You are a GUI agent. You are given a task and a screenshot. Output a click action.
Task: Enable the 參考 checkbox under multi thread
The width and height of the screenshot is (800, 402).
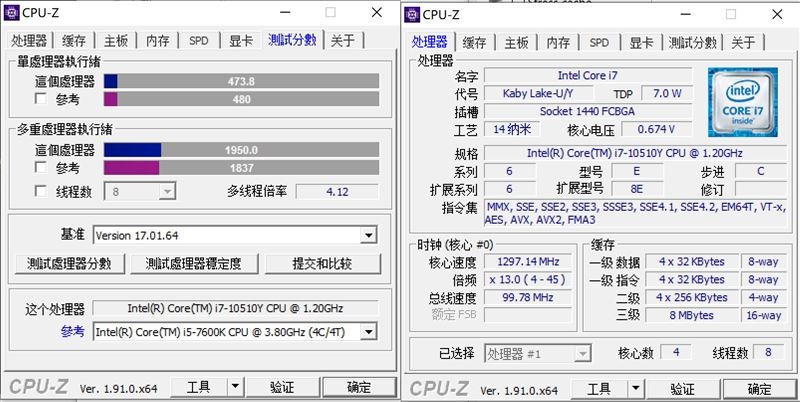click(x=41, y=167)
